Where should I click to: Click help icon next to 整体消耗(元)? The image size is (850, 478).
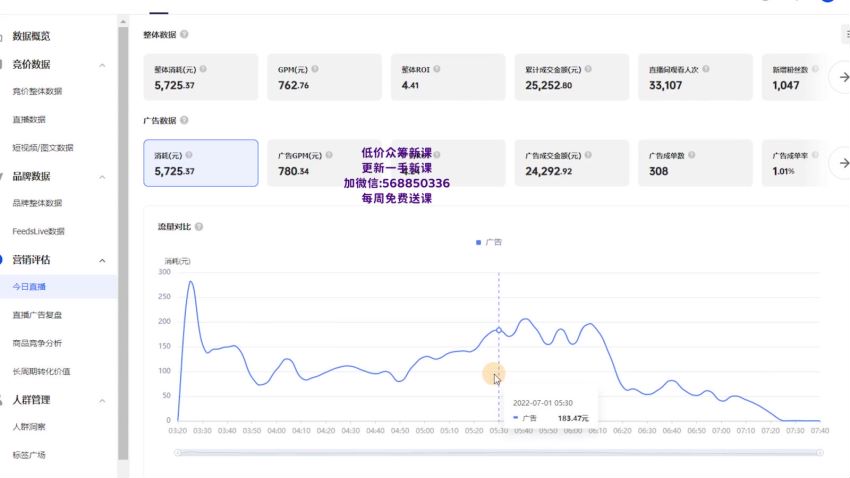(x=203, y=69)
